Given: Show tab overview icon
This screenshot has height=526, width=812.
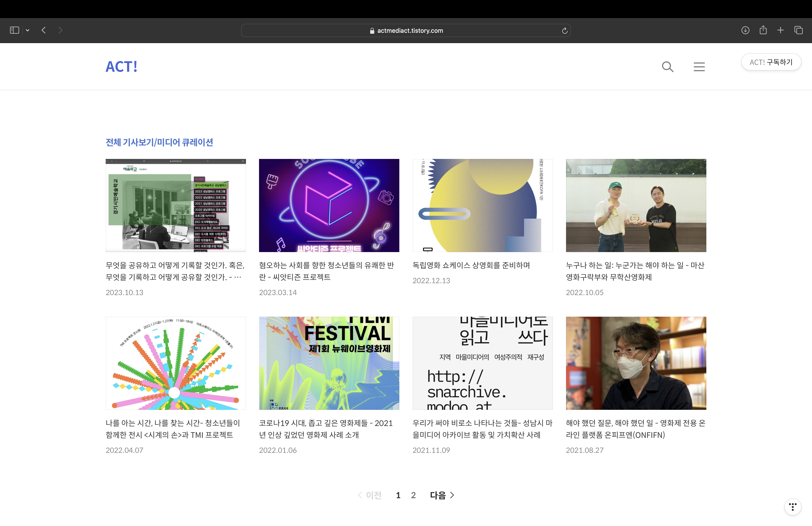Looking at the screenshot, I should point(798,30).
